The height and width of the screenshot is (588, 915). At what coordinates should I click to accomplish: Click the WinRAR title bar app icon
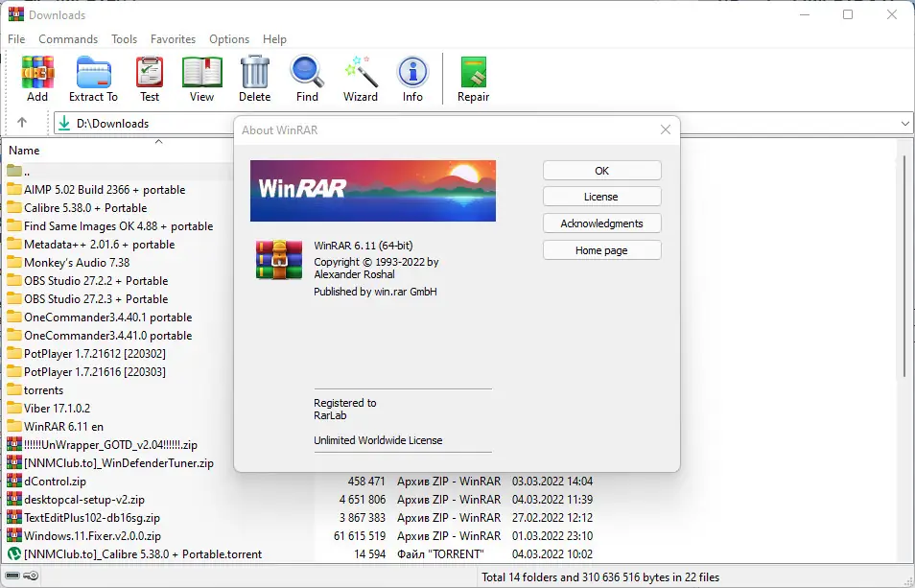(x=15, y=14)
